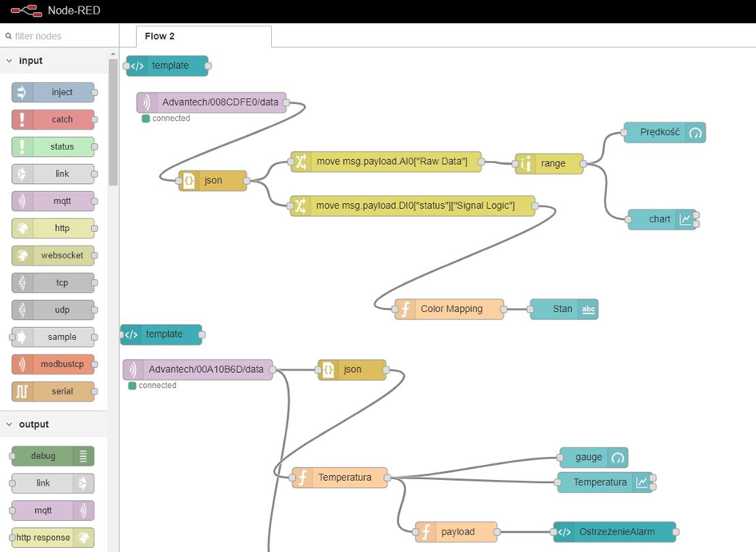This screenshot has height=552, width=756.
Task: Select the OstrzeżenieAlarm template node
Action: (614, 532)
